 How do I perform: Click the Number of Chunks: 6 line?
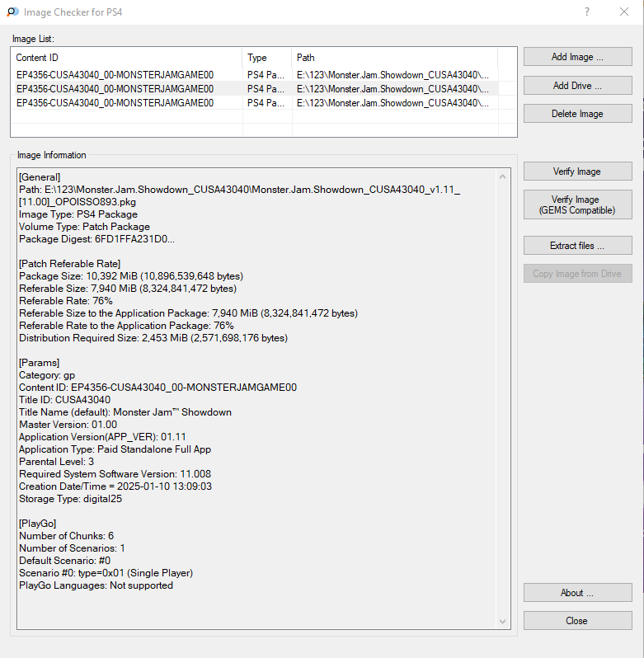[x=66, y=536]
